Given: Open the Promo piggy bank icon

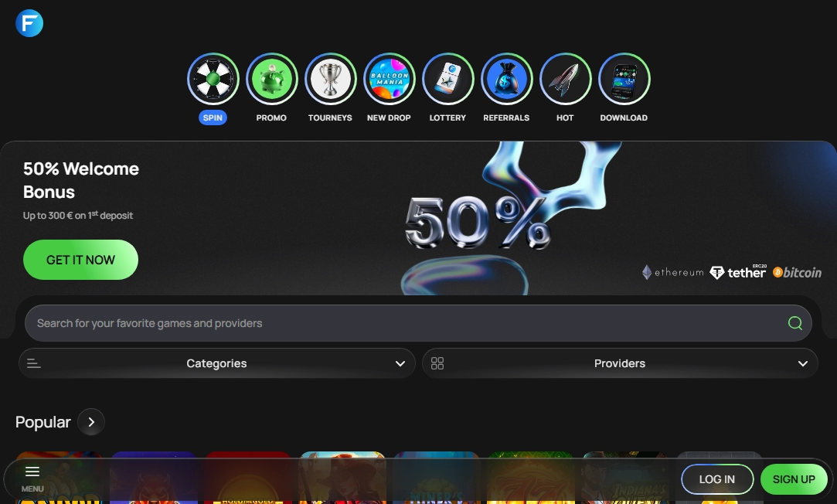Looking at the screenshot, I should pos(271,79).
